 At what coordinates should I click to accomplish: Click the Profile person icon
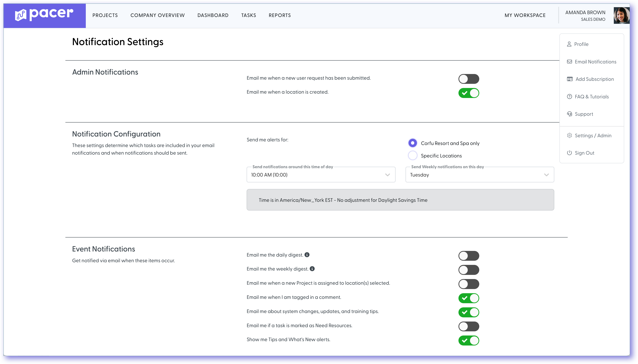click(x=569, y=44)
